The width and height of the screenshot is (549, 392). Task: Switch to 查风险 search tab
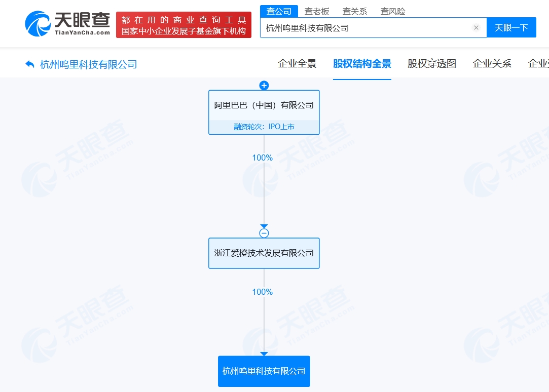393,11
